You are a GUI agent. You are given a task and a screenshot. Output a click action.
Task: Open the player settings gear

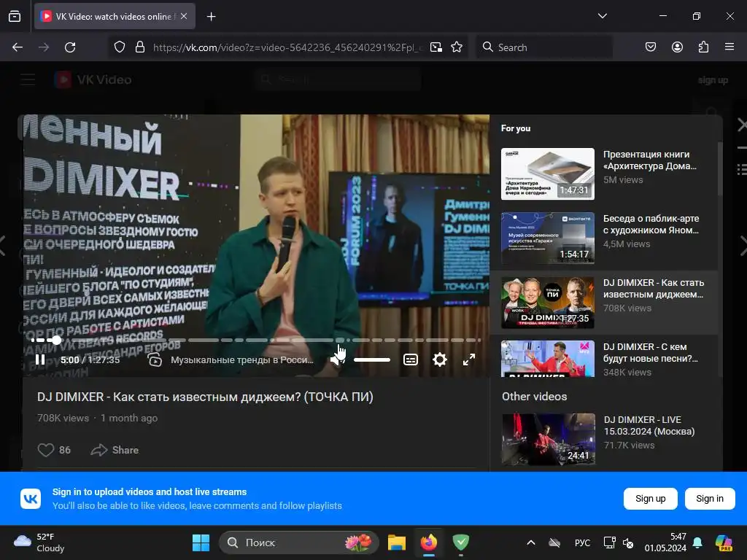coord(440,359)
